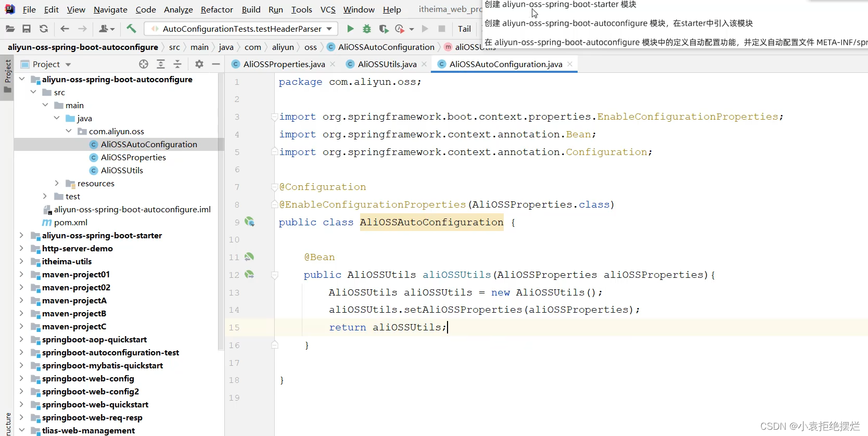Image resolution: width=868 pixels, height=436 pixels.
Task: Click the Spring bean gutter icon on line 11
Action: click(x=249, y=257)
